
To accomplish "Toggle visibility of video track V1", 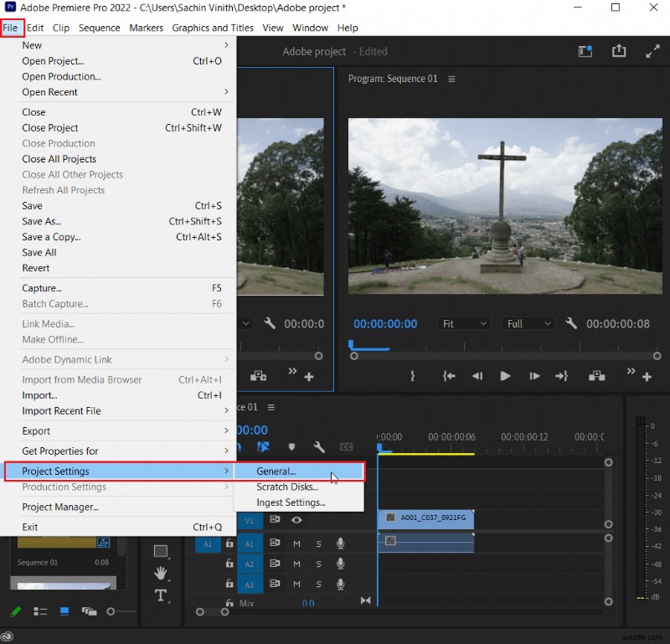I will (x=296, y=521).
